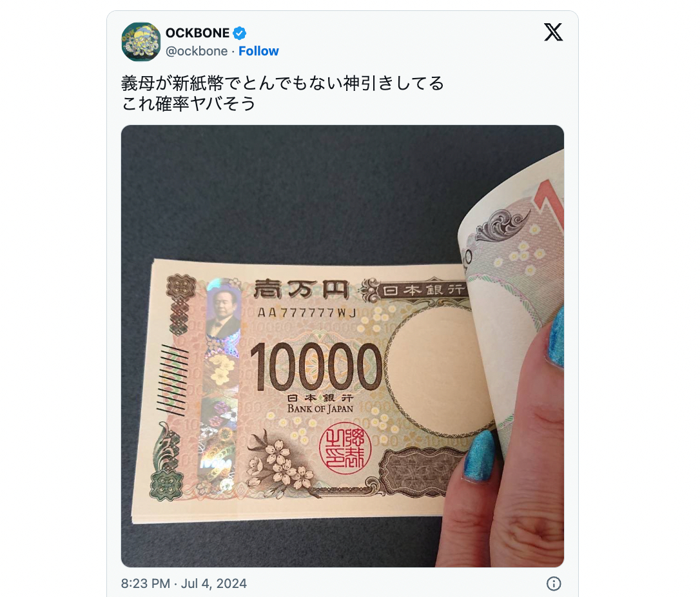
Task: Follow the OCKBONE account
Action: pos(258,52)
